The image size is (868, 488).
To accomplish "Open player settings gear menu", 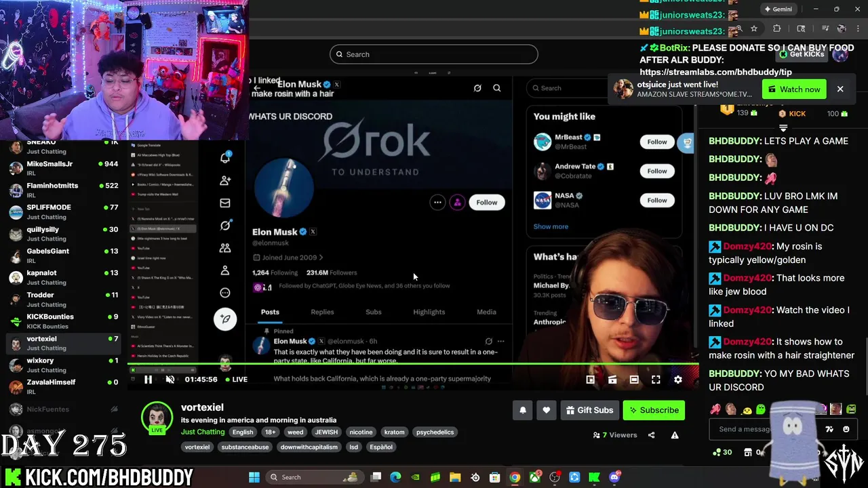I will [677, 380].
